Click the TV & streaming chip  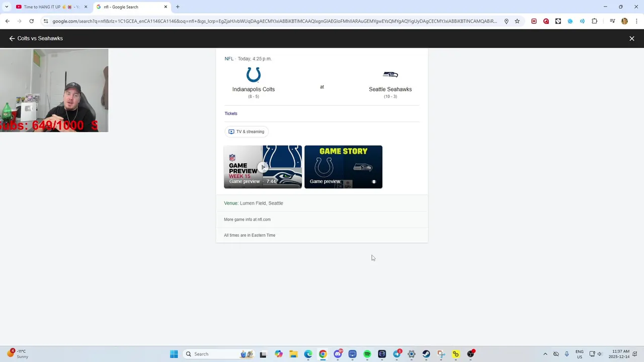[x=247, y=132]
